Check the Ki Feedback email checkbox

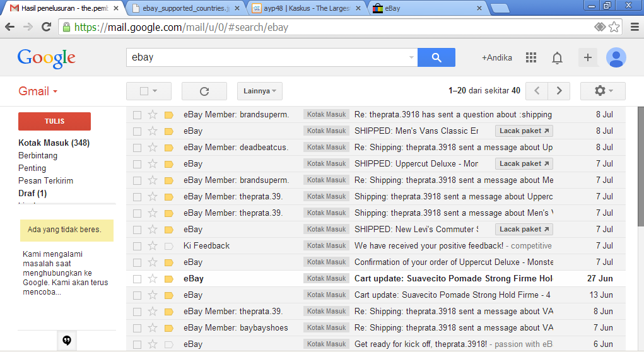[x=137, y=247]
